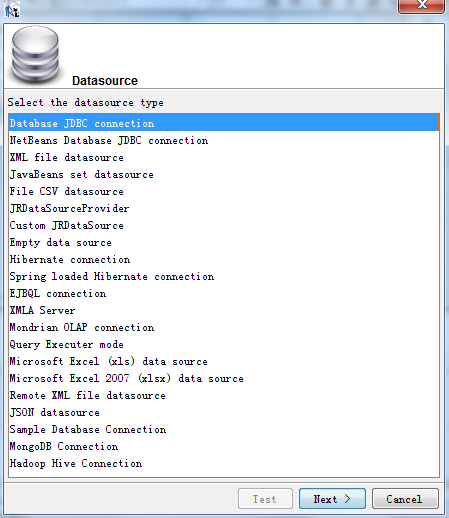Select MongoDB Connection
Viewport: 449px width, 518px height.
coord(224,446)
